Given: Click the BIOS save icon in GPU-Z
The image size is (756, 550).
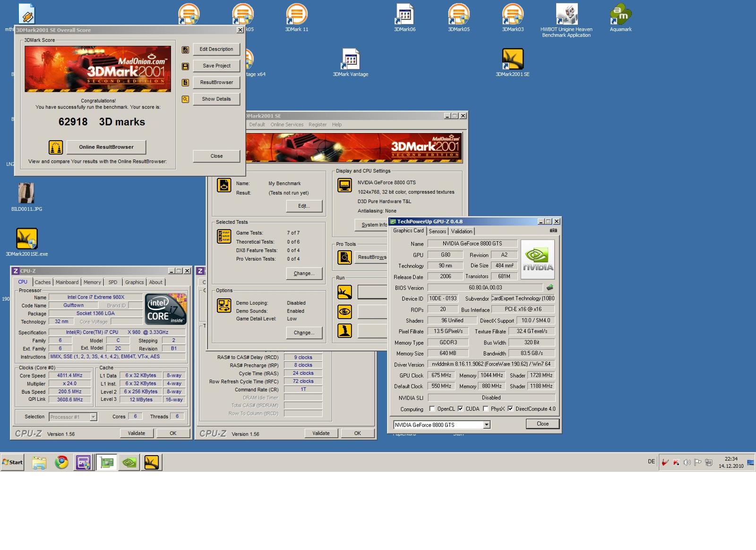Looking at the screenshot, I should pos(550,288).
